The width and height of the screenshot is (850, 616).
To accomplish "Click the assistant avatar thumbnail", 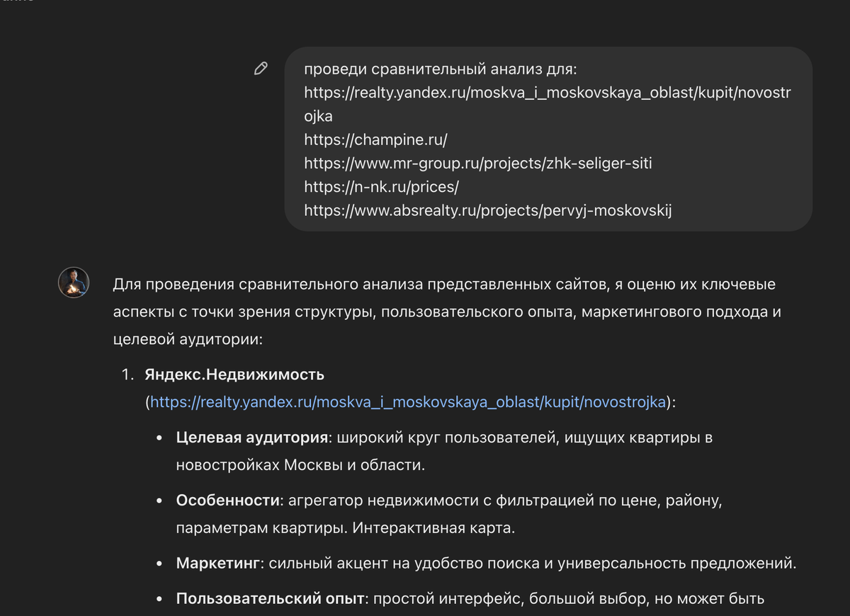I will (x=74, y=283).
